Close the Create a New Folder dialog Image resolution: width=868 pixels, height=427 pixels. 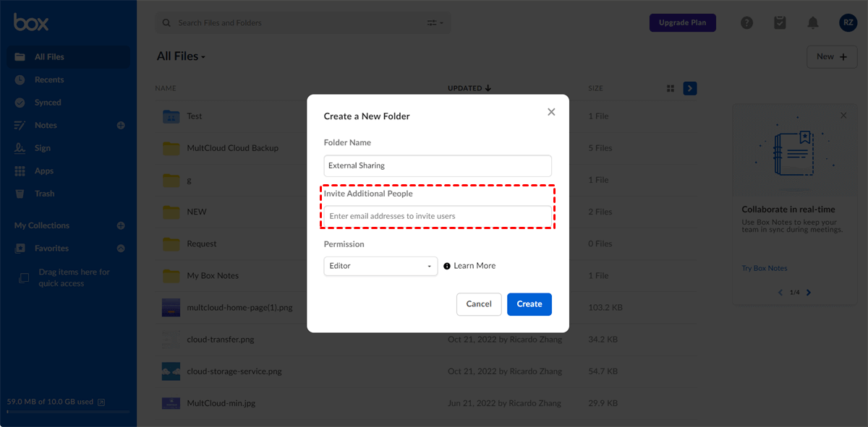tap(551, 112)
